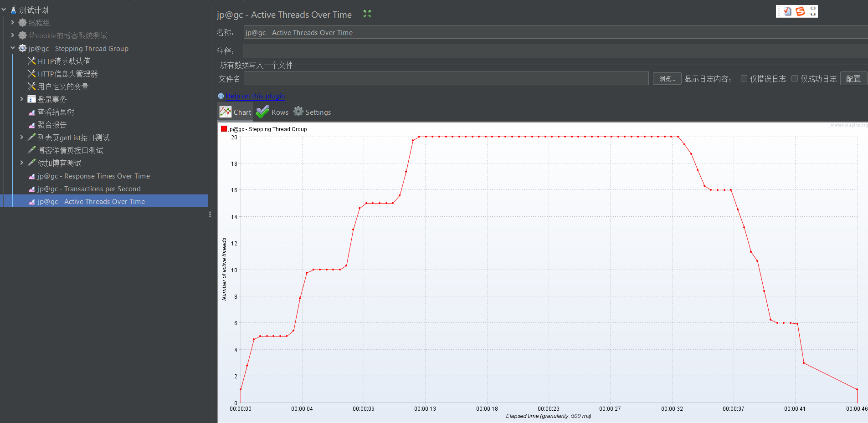Click the red legend swatch for Stepping Thread Group
The width and height of the screenshot is (868, 423).
(224, 129)
